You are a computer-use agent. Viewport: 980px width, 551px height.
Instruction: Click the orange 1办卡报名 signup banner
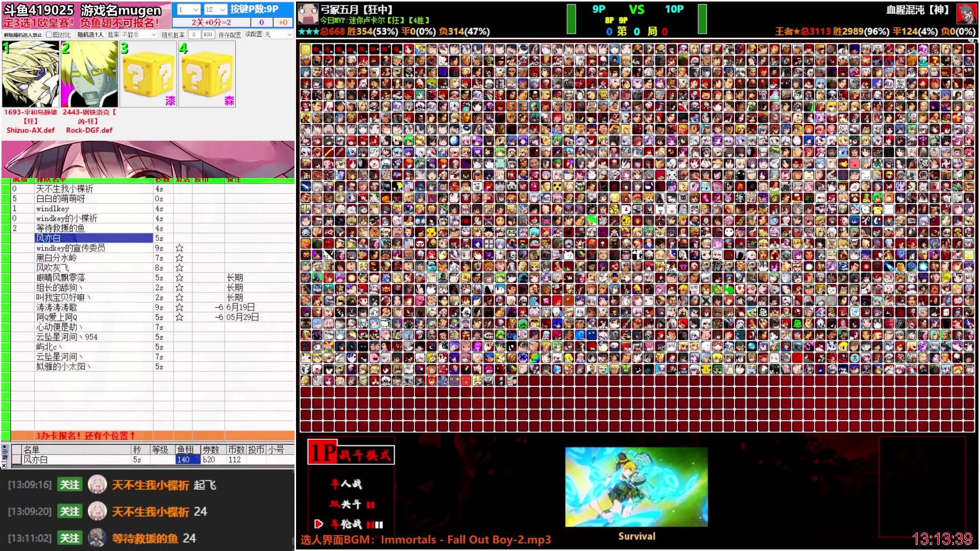point(153,436)
